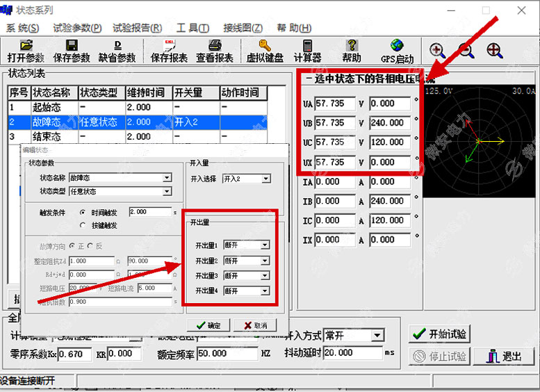The image size is (540, 392).
Task: Open the 接线图(Z) menu
Action: (243, 28)
